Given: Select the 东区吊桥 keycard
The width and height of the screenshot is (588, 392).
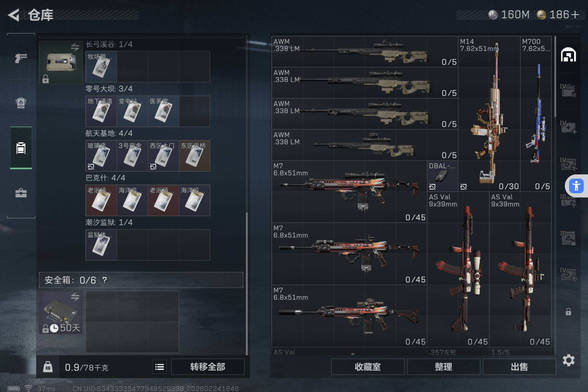Looking at the screenshot, I should point(195,156).
